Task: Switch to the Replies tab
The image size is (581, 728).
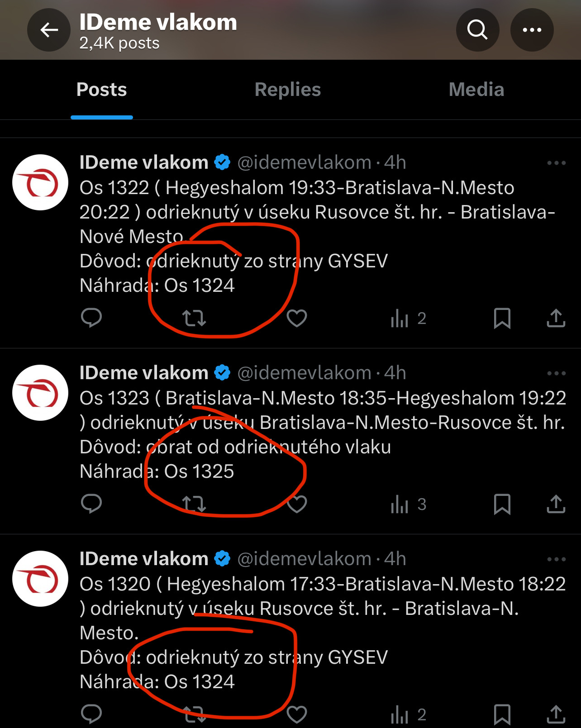Action: click(x=287, y=90)
